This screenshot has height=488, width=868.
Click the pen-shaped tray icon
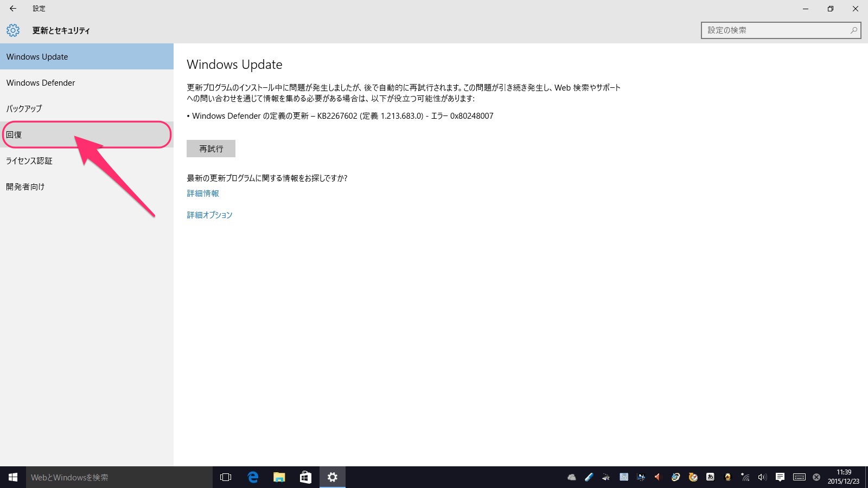coord(589,477)
